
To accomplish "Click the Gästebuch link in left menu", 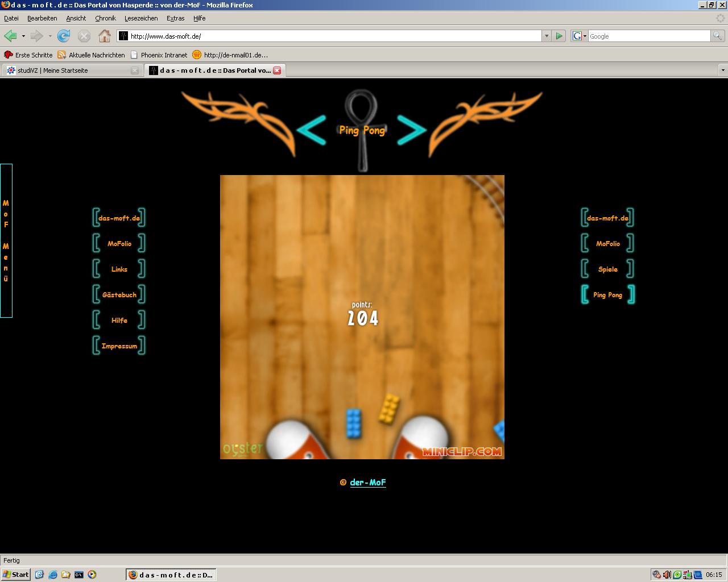I will point(119,294).
